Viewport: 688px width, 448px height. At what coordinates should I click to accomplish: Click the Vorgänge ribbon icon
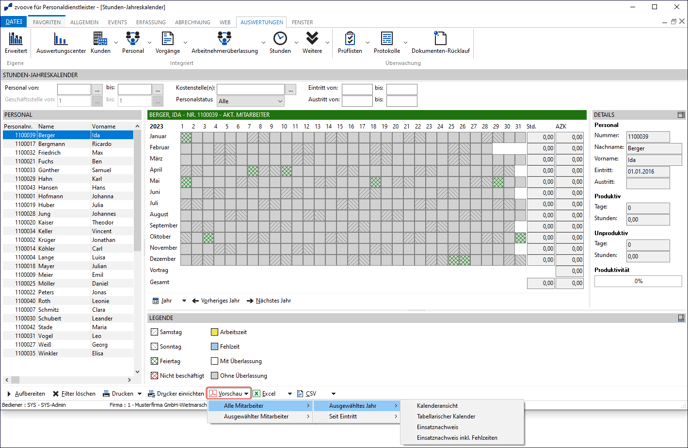[168, 43]
